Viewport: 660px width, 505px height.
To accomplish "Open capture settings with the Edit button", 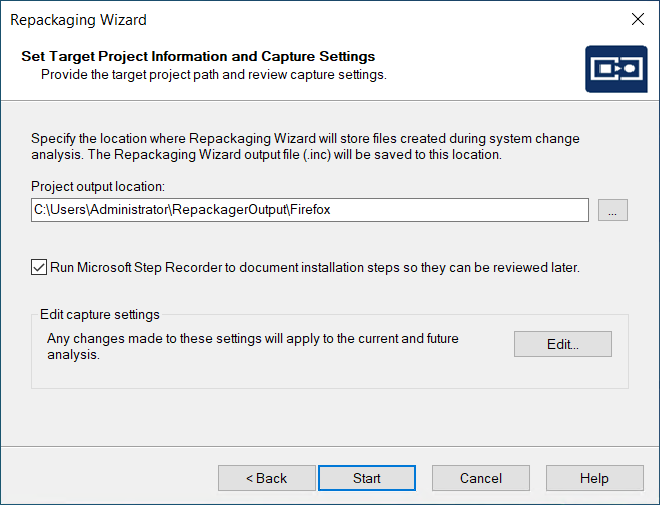I will click(x=563, y=344).
